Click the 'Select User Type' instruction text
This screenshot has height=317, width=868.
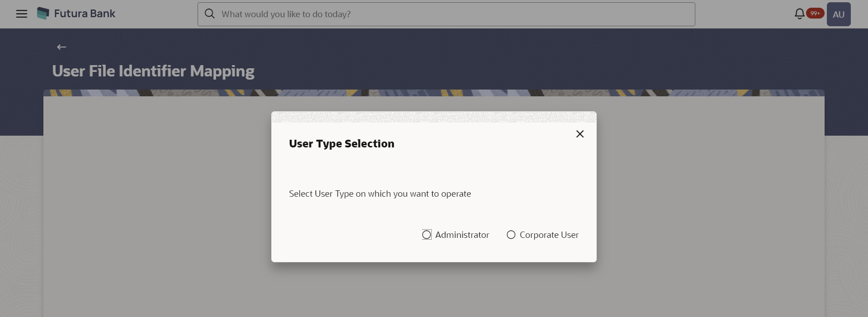(x=380, y=194)
